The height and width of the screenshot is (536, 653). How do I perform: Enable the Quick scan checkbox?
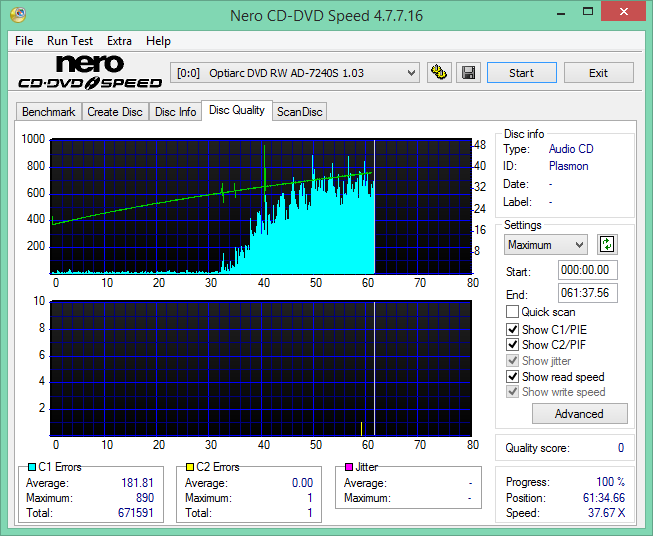pyautogui.click(x=512, y=312)
